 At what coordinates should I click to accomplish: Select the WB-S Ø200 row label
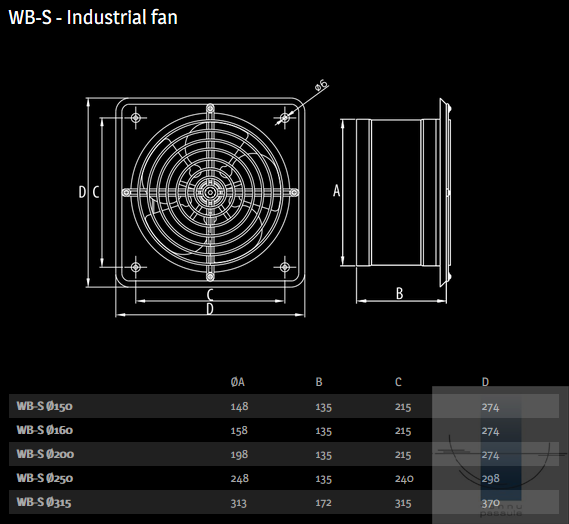coord(45,454)
